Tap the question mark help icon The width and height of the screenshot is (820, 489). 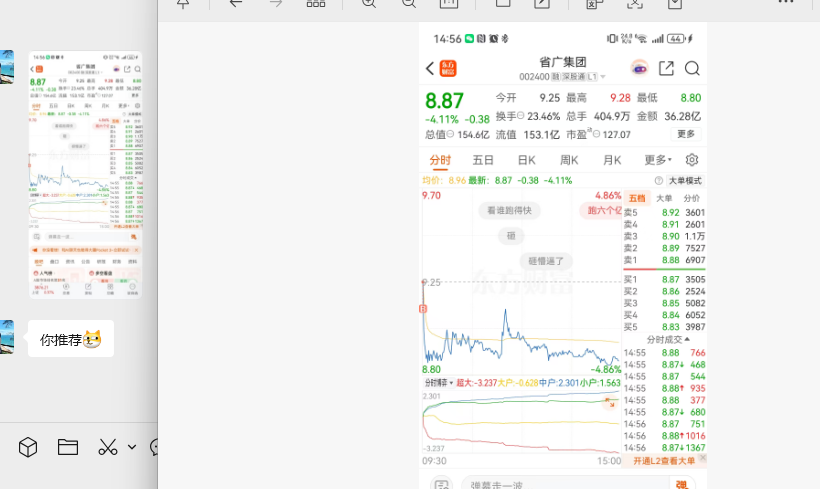(x=659, y=180)
